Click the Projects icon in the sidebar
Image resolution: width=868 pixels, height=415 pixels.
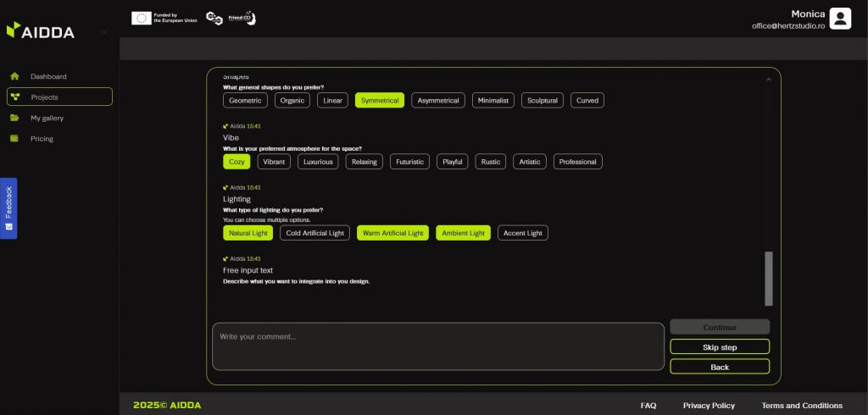coord(15,97)
